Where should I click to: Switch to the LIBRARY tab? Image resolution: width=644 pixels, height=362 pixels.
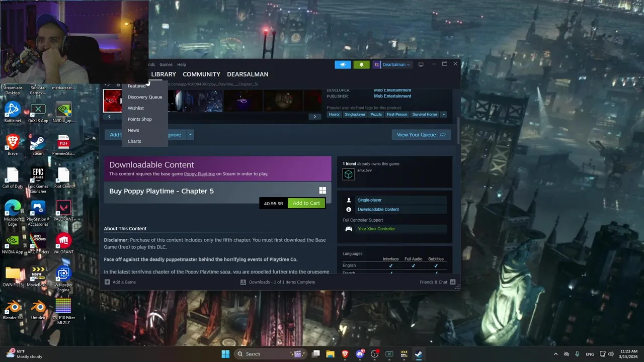(x=164, y=74)
